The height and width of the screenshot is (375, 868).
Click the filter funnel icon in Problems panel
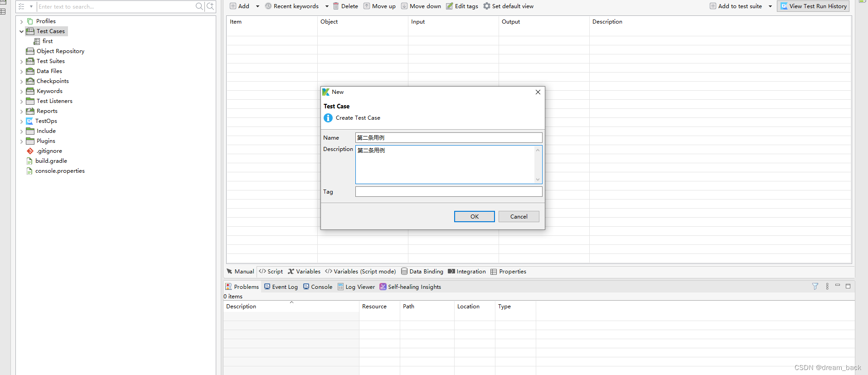tap(815, 287)
